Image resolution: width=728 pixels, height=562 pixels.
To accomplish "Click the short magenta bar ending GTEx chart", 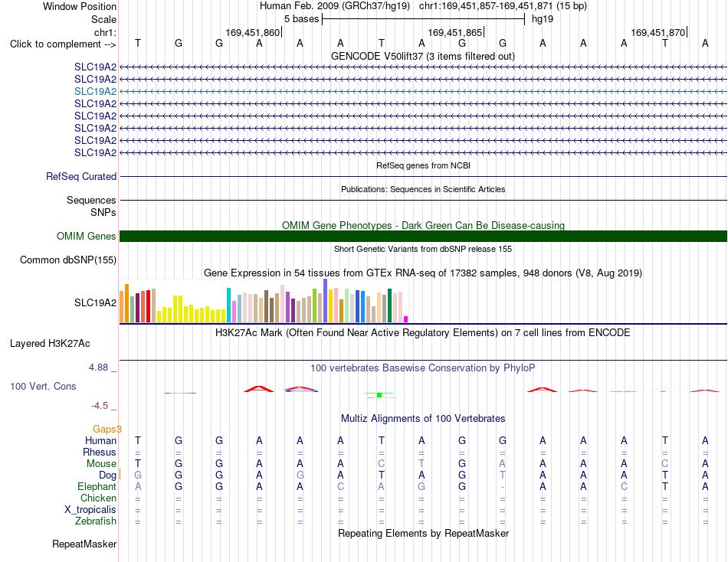I will (406, 319).
